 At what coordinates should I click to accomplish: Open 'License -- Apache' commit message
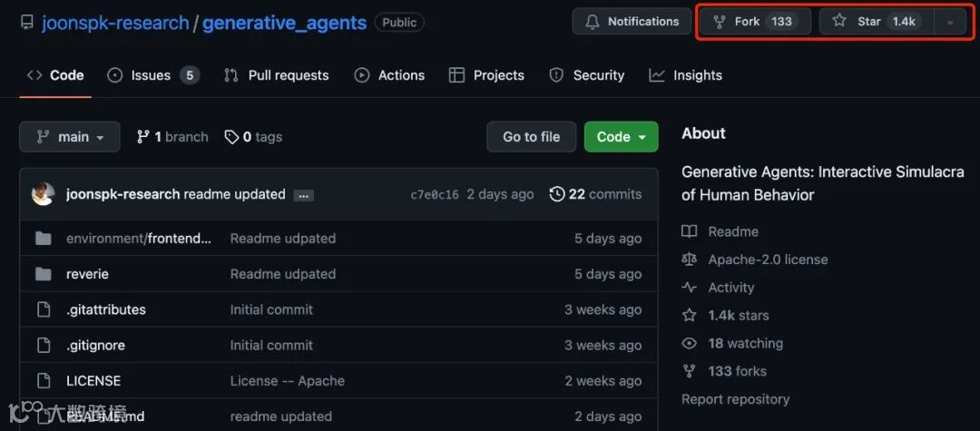(288, 381)
